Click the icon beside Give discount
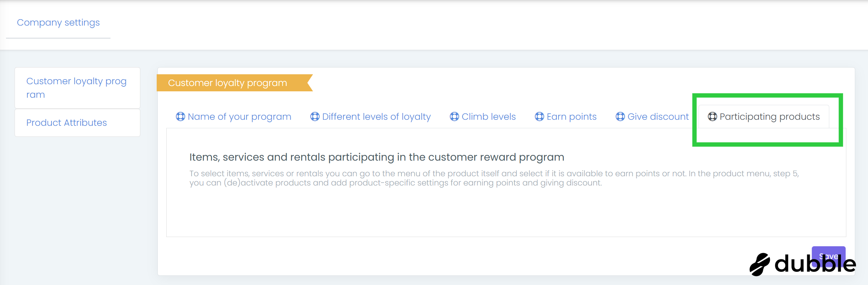868x285 pixels. (620, 117)
